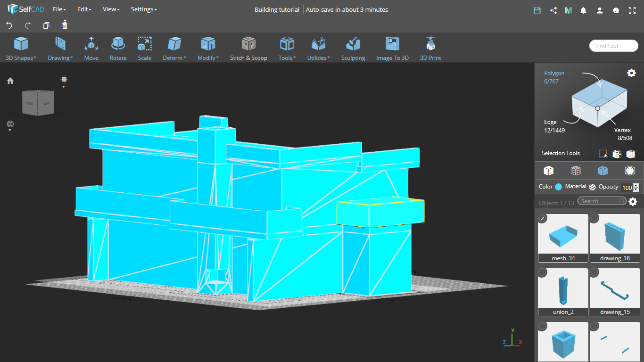The height and width of the screenshot is (362, 644).
Task: Switch to solid render mode cube
Action: [x=548, y=171]
